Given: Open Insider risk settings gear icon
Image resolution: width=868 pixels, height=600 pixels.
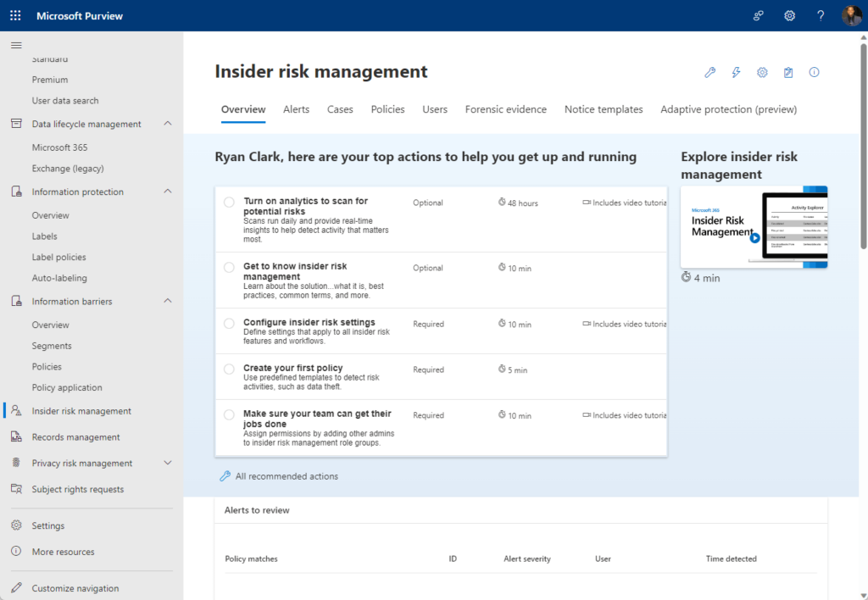Looking at the screenshot, I should tap(762, 73).
